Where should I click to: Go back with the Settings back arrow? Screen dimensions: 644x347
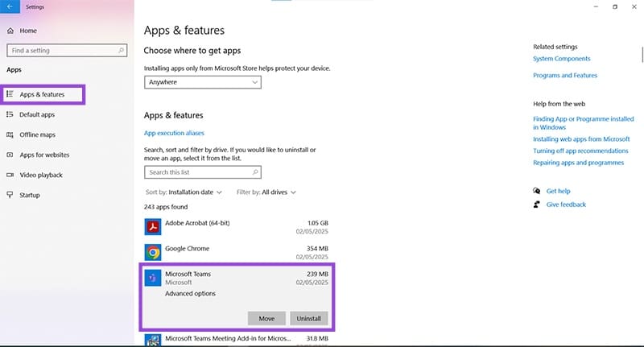click(x=10, y=6)
